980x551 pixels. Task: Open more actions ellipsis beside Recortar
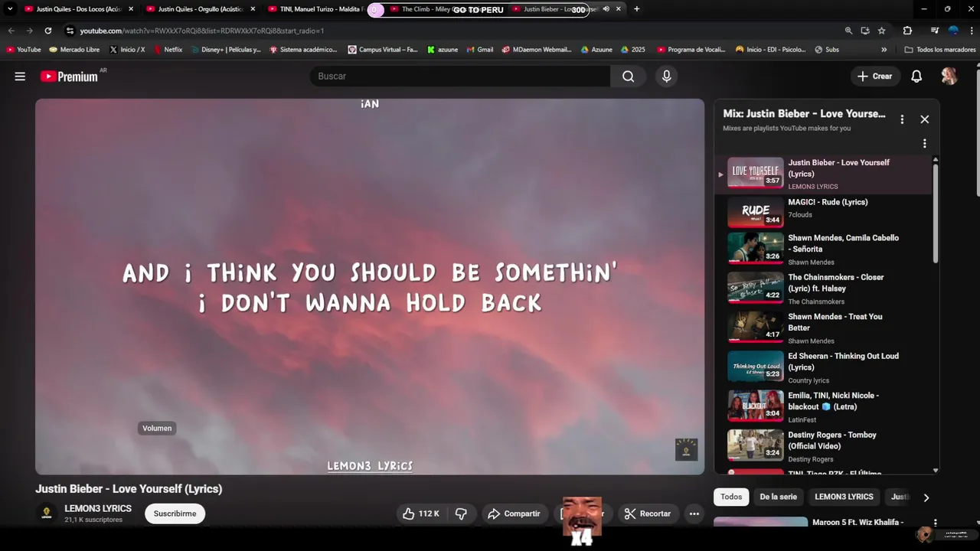[x=694, y=514]
